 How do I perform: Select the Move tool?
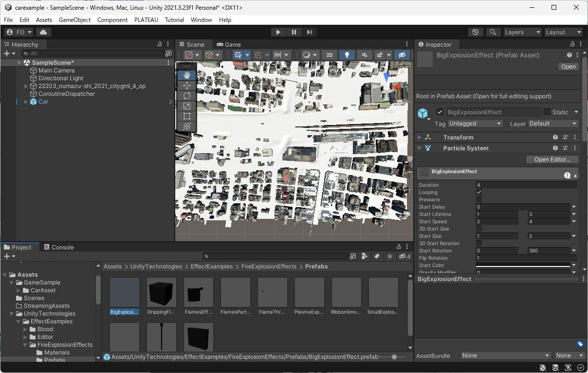[x=187, y=86]
